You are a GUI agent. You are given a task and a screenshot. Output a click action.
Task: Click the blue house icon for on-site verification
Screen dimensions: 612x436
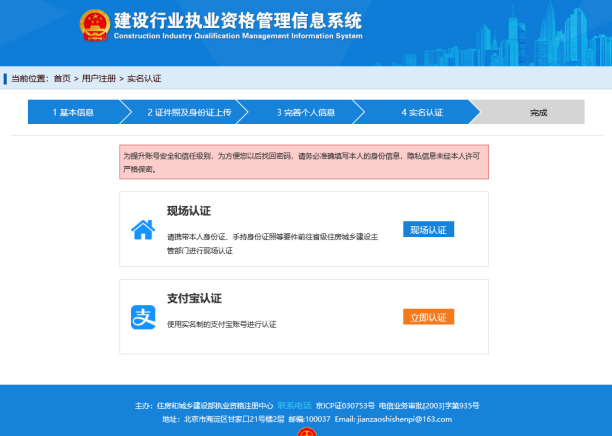click(x=143, y=230)
